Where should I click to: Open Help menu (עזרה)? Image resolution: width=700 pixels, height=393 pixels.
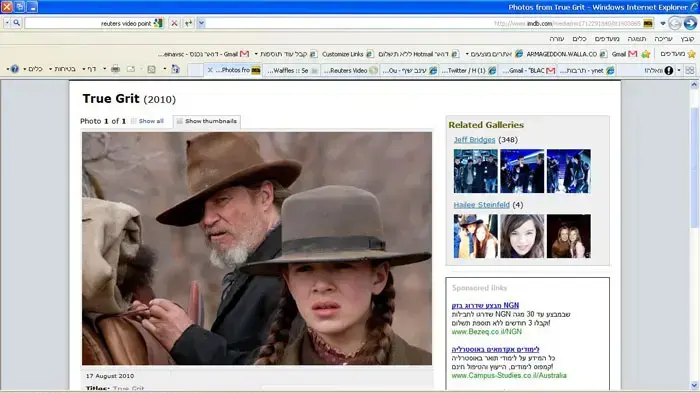[556, 39]
